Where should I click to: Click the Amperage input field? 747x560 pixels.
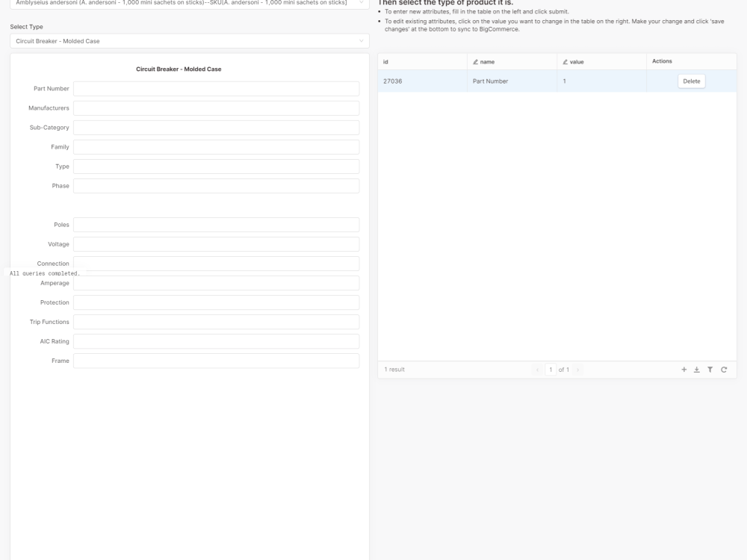217,282
